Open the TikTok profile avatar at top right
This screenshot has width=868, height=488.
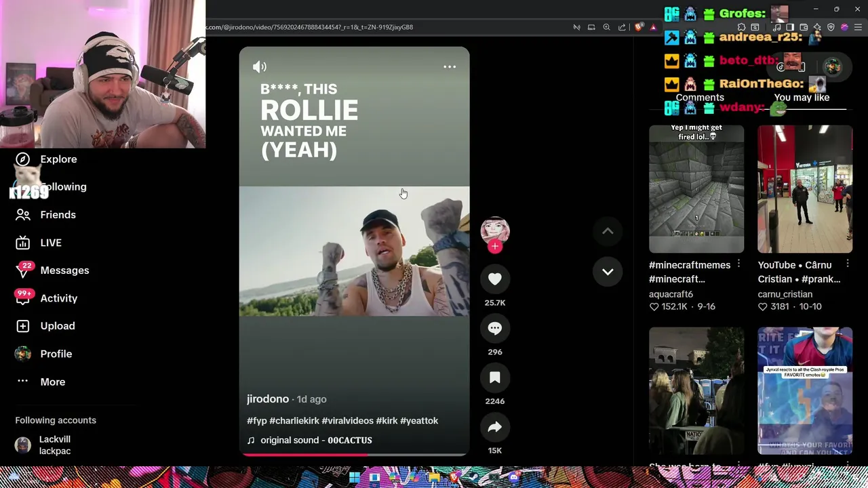click(x=833, y=66)
